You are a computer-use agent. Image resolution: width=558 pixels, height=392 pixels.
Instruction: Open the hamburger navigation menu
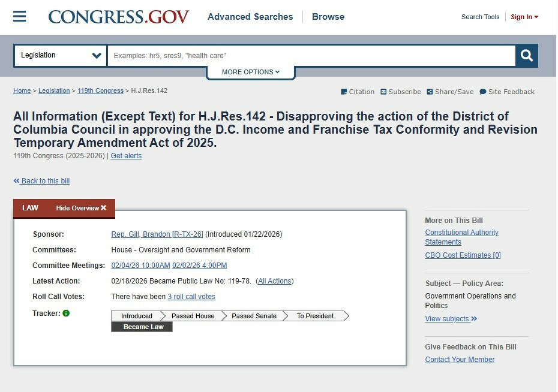(20, 17)
